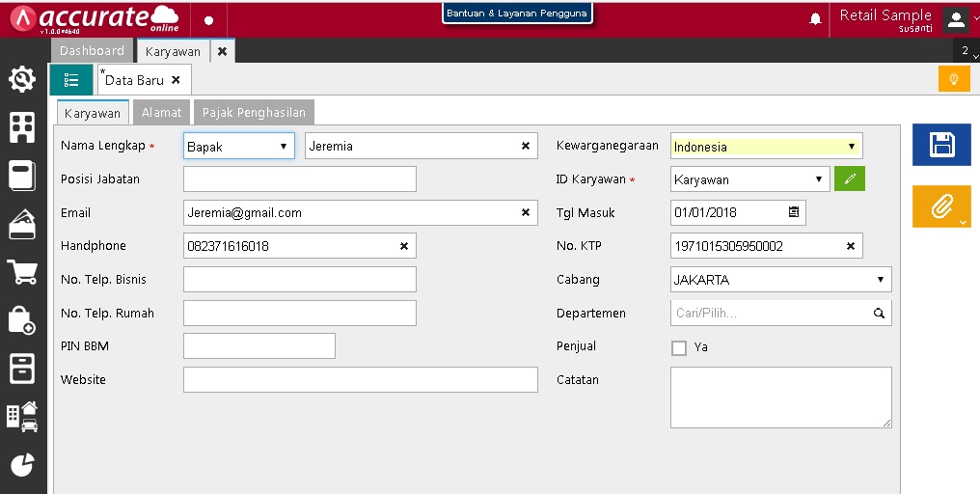This screenshot has height=494, width=980.
Task: Click the save floppy disk button
Action: click(941, 145)
